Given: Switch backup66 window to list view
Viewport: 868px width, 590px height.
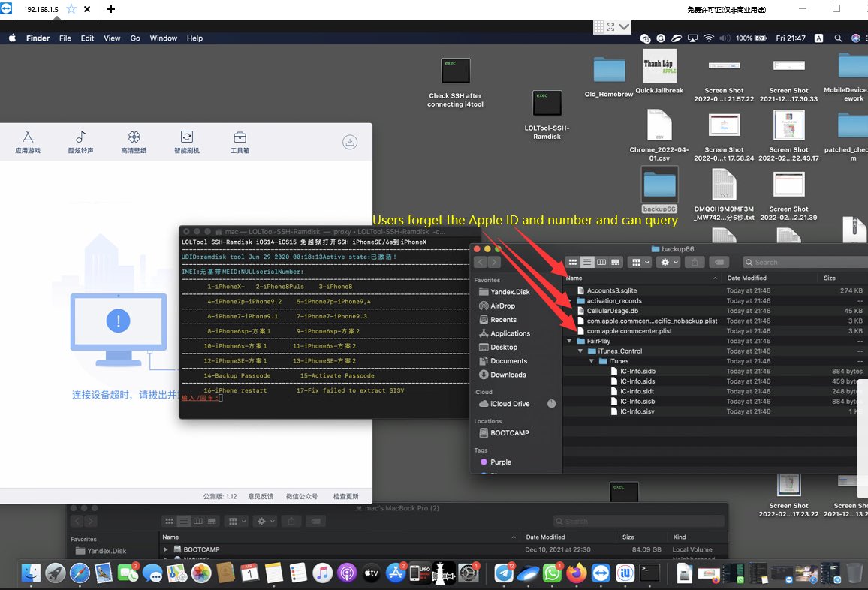Looking at the screenshot, I should [587, 262].
